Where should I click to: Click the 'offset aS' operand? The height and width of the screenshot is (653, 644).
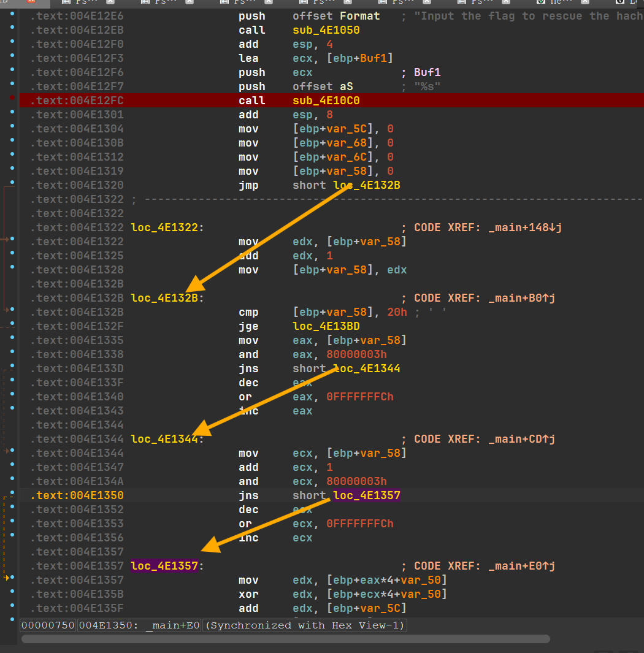pyautogui.click(x=323, y=86)
